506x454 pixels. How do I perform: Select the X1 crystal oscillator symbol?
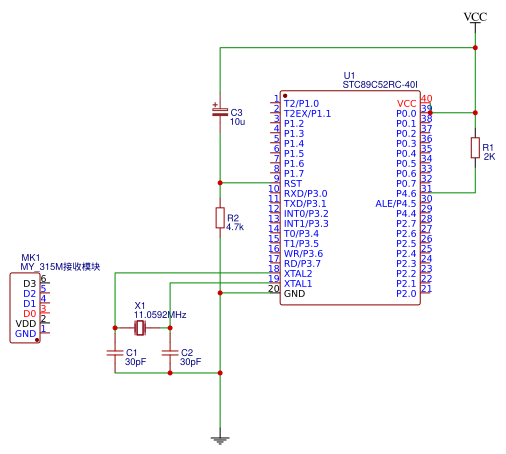point(140,328)
